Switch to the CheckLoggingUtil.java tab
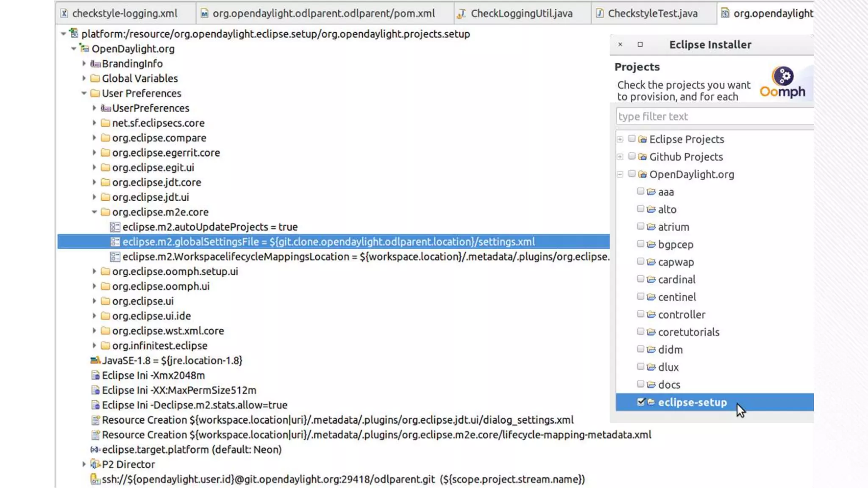This screenshot has width=868, height=488. 521,14
